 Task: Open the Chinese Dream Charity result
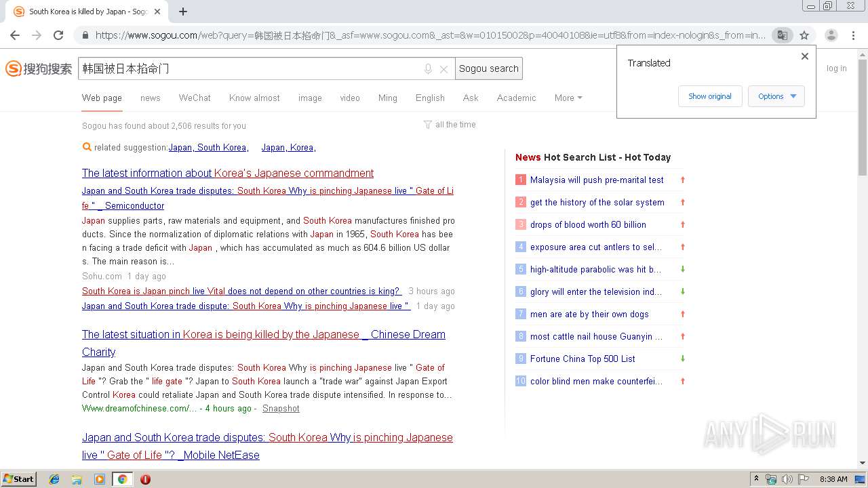(264, 343)
